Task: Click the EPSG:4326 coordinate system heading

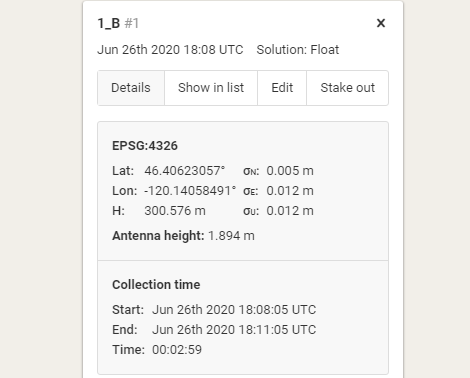Action: tap(145, 146)
